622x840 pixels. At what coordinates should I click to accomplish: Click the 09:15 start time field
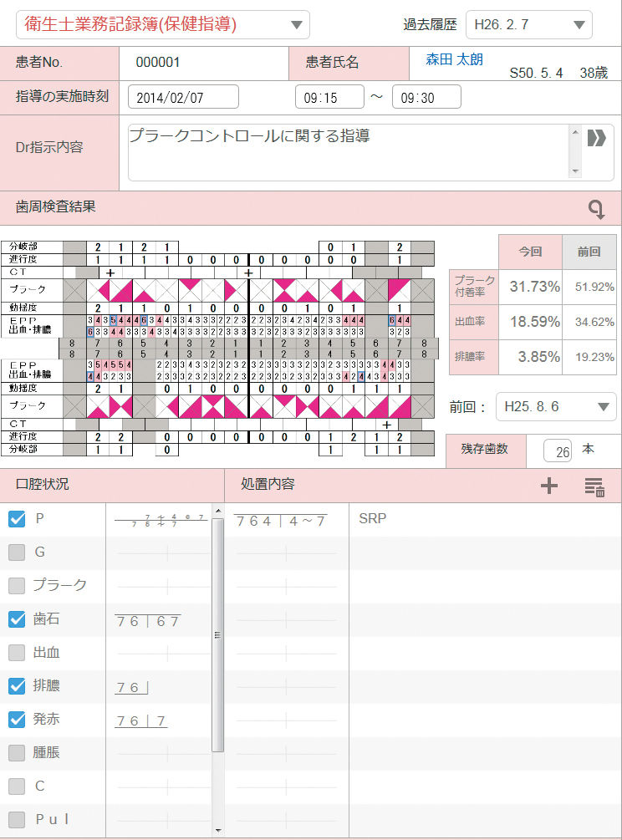tap(329, 97)
